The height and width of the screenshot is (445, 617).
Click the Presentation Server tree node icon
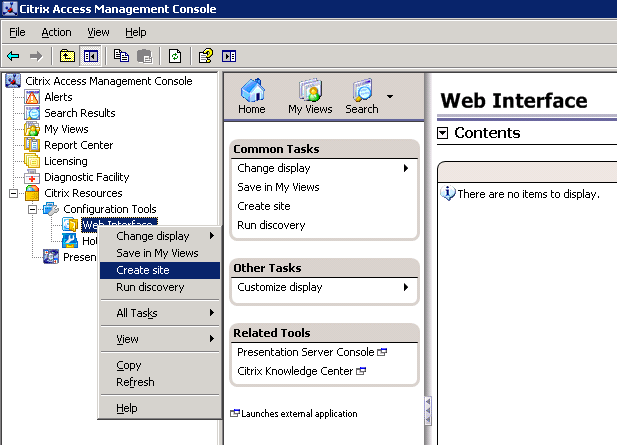click(x=51, y=257)
